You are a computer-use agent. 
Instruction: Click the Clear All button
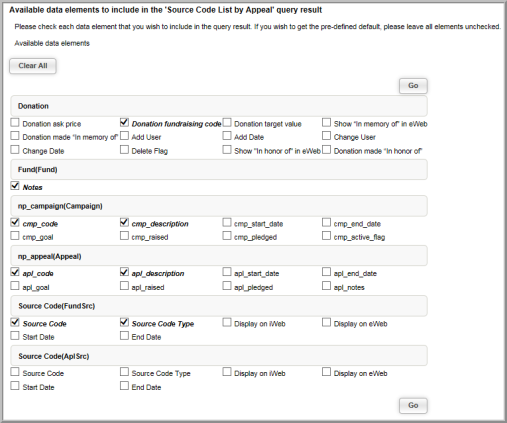(33, 66)
